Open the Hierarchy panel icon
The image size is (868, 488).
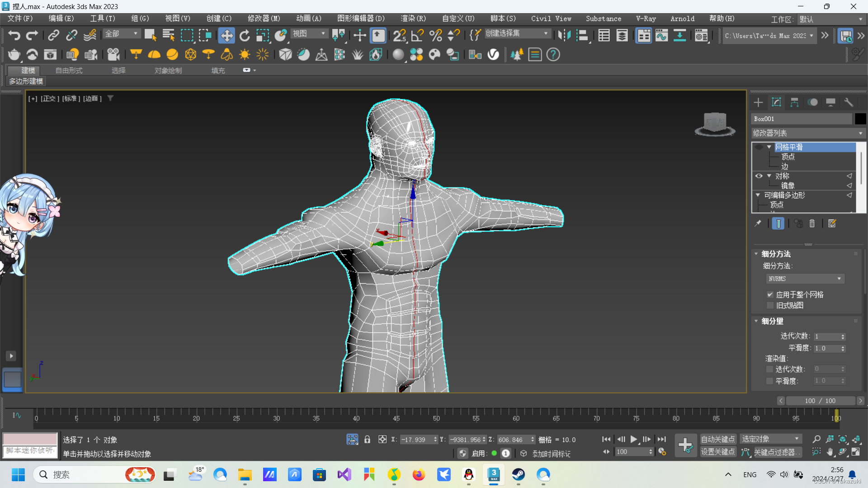point(794,103)
